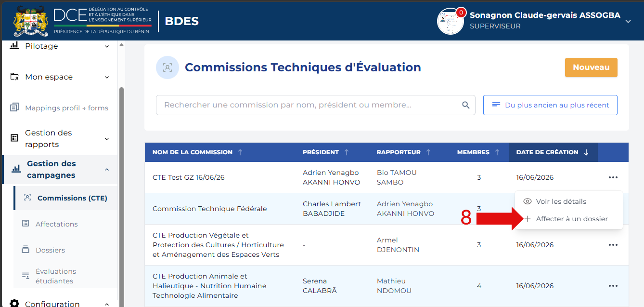Viewport: 644px width, 307px height.
Task: Click the Benin coat of arms logo
Action: [31, 21]
